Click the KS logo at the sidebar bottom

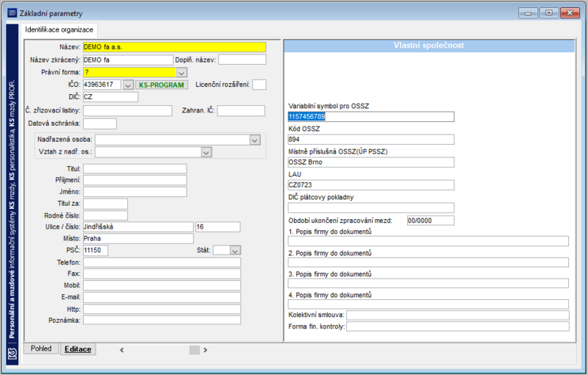click(12, 354)
